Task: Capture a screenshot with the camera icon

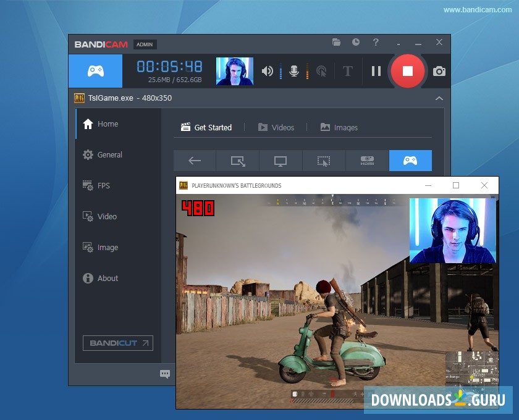Action: coord(439,71)
